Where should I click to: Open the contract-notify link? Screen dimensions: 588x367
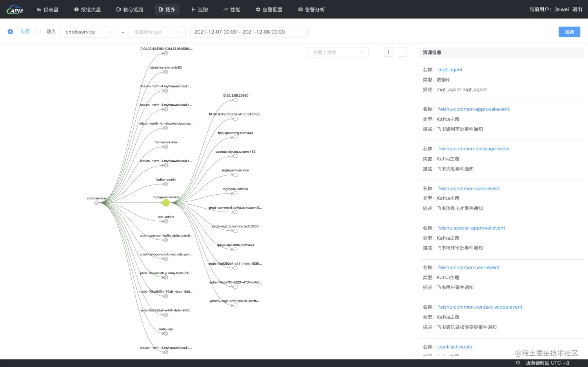pos(455,347)
